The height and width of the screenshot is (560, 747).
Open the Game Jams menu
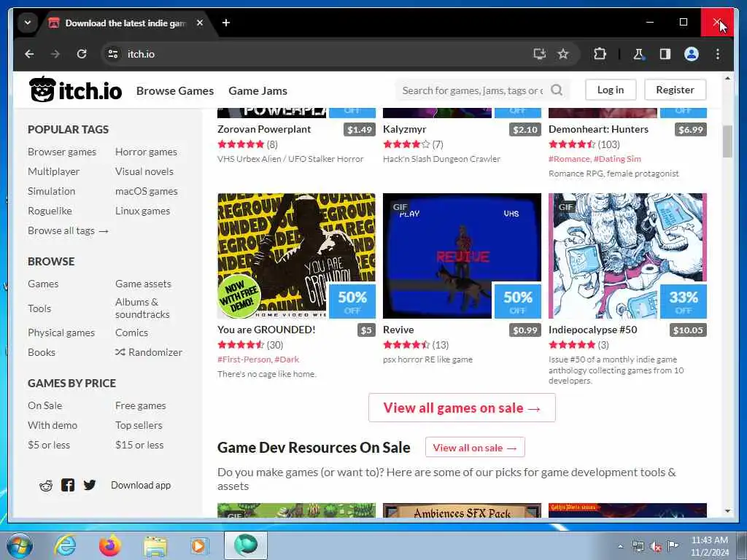(258, 90)
